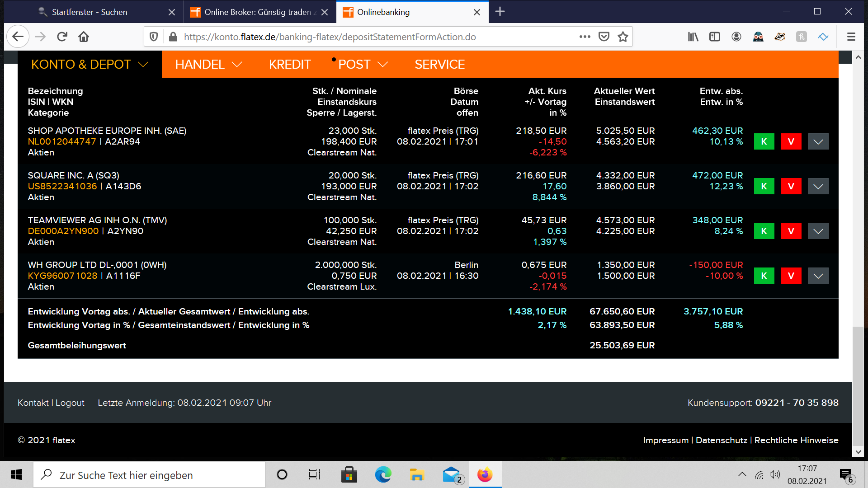
Task: Open Firefox library icon in toolbar
Action: pyautogui.click(x=693, y=37)
